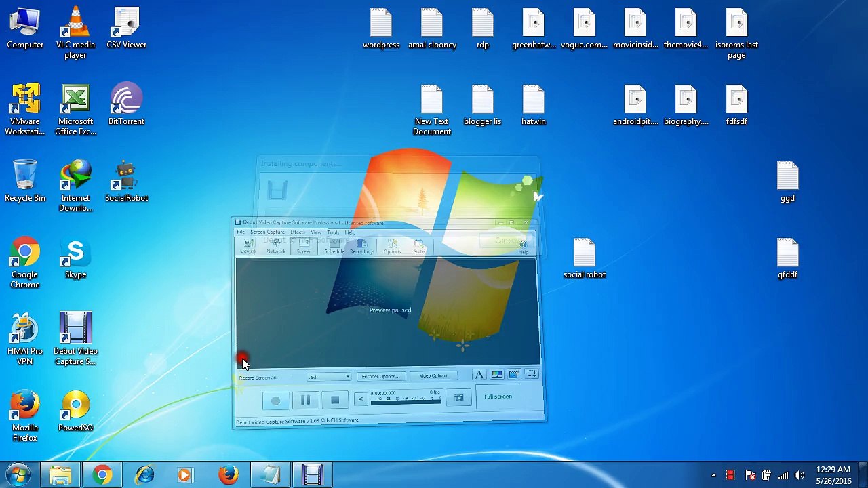Open the Effects menu in Debut
This screenshot has height=488, width=868.
(x=297, y=232)
